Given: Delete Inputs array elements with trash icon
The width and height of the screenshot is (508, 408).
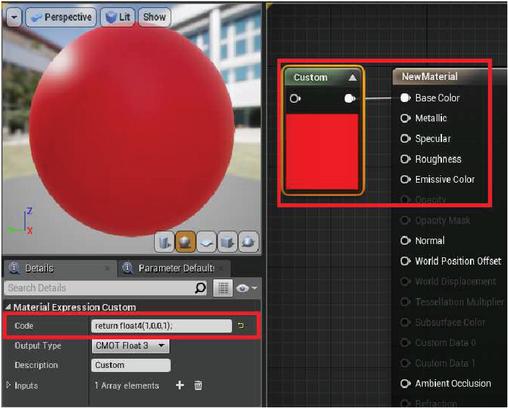Looking at the screenshot, I should coord(198,385).
